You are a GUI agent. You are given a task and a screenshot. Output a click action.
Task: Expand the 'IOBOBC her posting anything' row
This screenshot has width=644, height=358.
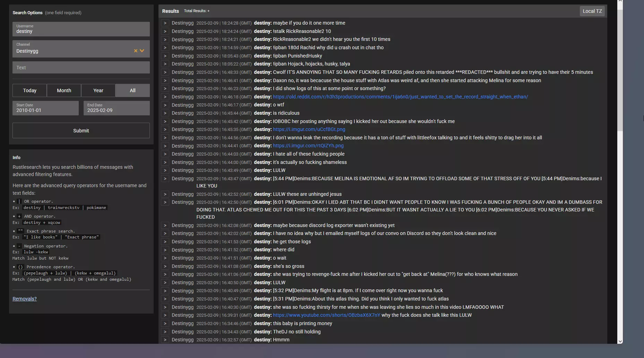click(165, 121)
